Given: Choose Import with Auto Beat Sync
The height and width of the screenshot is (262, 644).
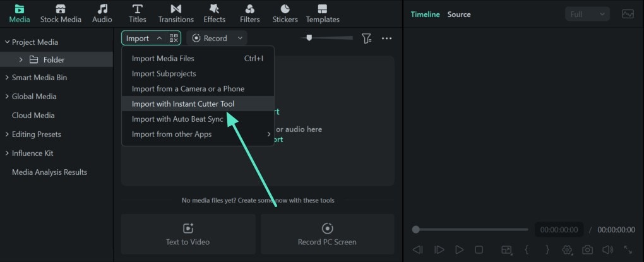Looking at the screenshot, I should click(x=198, y=119).
